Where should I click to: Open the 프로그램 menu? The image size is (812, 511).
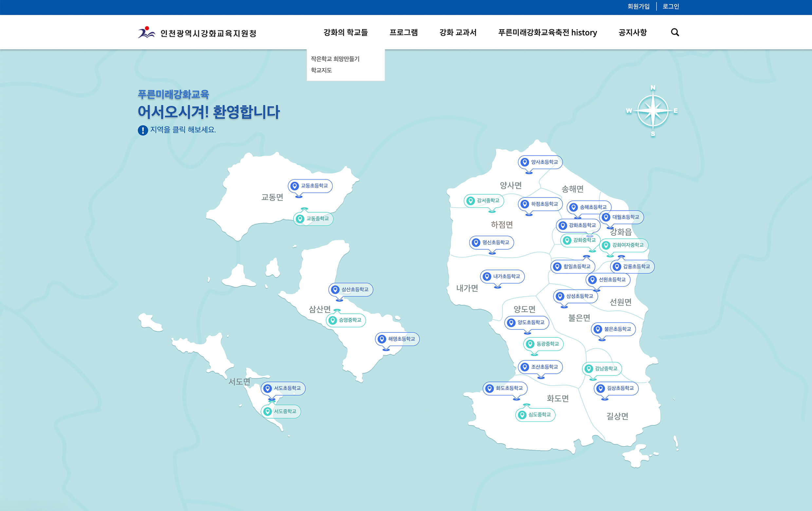click(x=404, y=32)
